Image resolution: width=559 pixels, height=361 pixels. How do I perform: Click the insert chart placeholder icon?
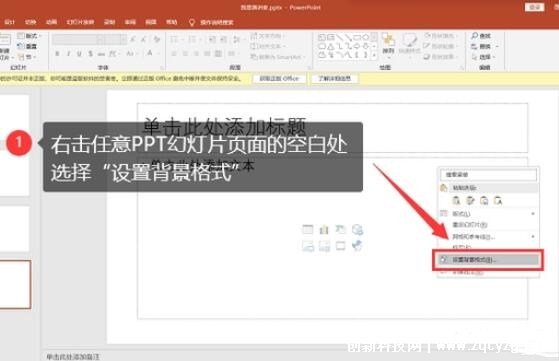[x=324, y=230]
